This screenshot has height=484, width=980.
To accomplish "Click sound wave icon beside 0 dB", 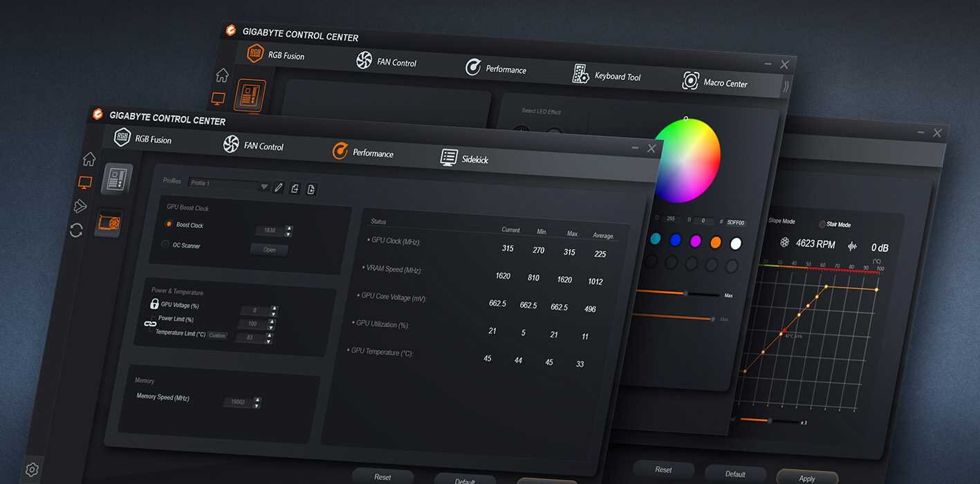I will click(852, 246).
